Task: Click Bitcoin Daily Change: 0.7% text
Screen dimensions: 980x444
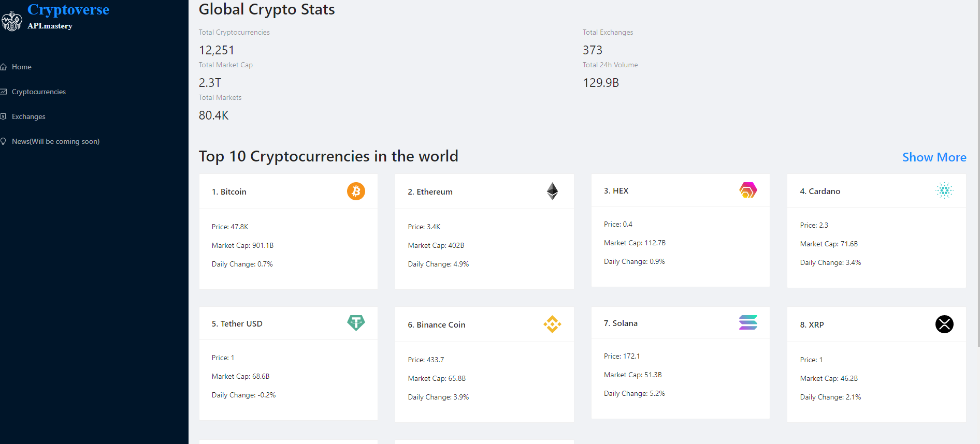Action: point(242,264)
